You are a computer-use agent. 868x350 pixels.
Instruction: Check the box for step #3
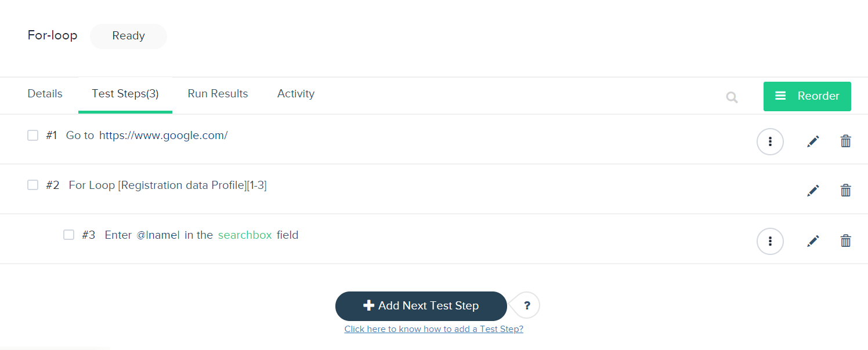(x=69, y=235)
